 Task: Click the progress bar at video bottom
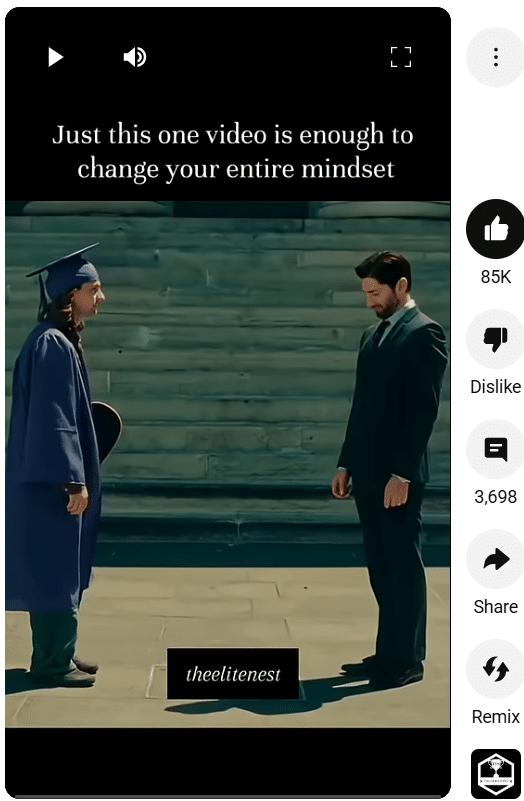(x=228, y=796)
